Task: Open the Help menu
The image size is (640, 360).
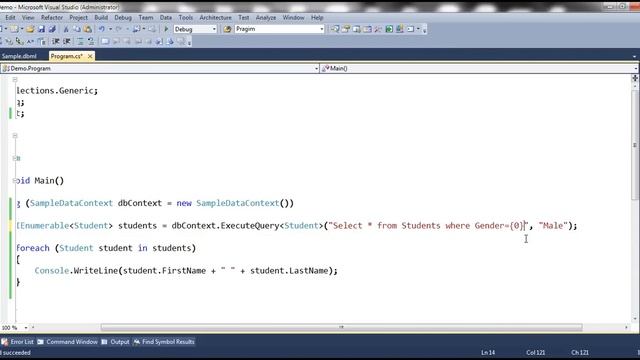Action: tap(317, 18)
